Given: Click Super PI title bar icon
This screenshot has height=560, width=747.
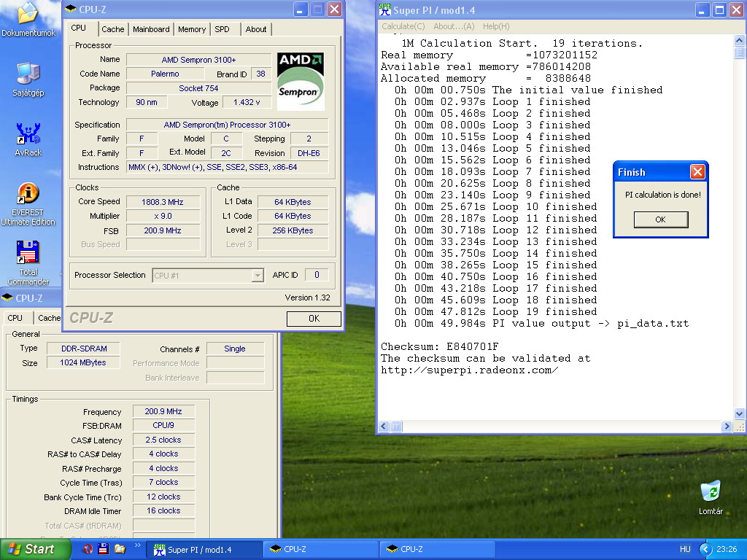Looking at the screenshot, I should tap(385, 9).
